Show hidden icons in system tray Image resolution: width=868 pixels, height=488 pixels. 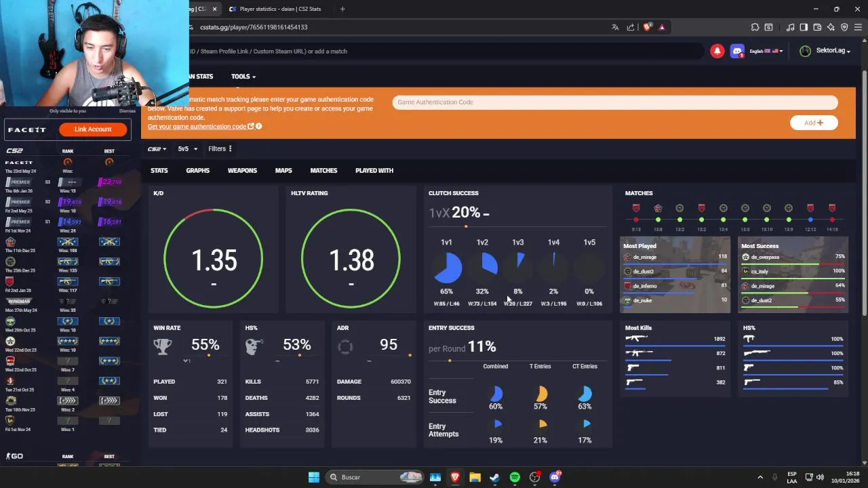pyautogui.click(x=760, y=477)
